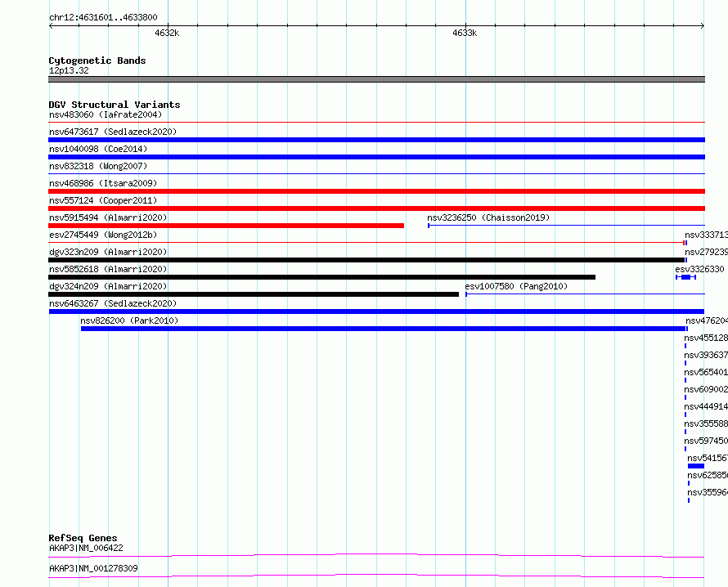Click the blue bar under nsv1040098 (Coe2014)

(376, 157)
